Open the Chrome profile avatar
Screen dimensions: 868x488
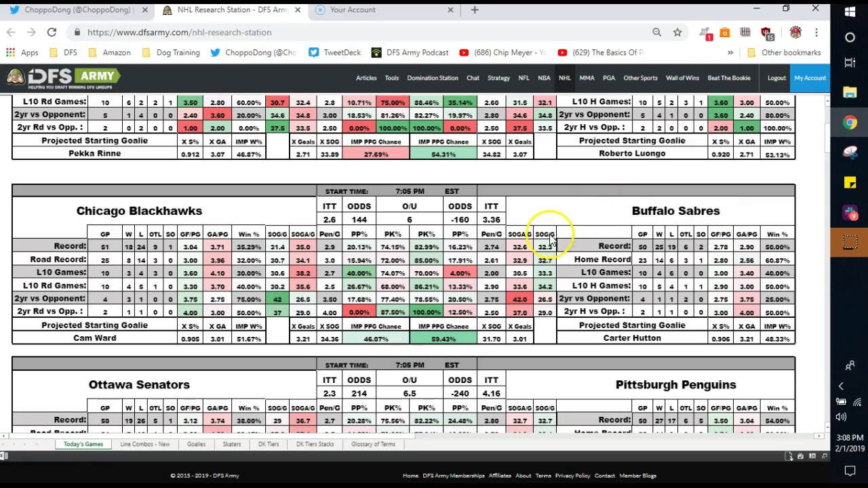coord(795,32)
